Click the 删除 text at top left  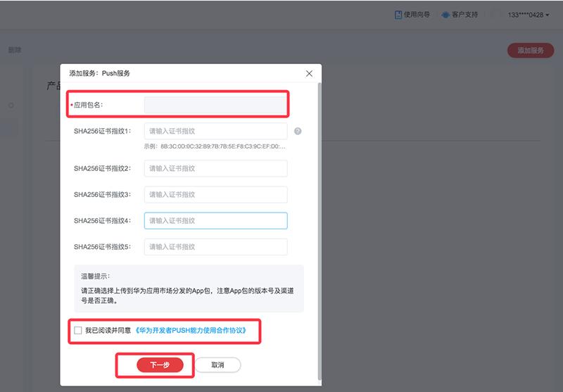[x=14, y=51]
